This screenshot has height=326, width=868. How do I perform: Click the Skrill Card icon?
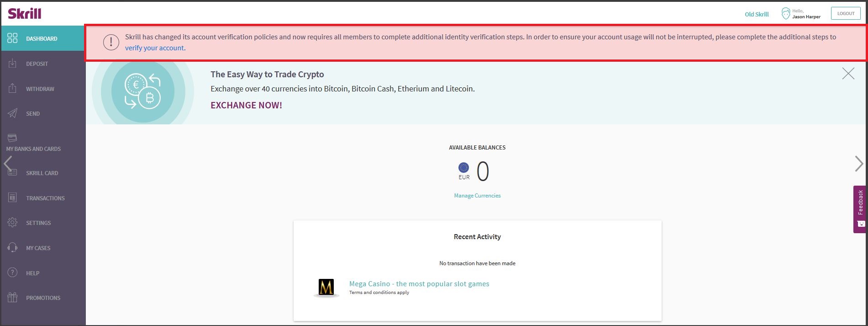(12, 172)
